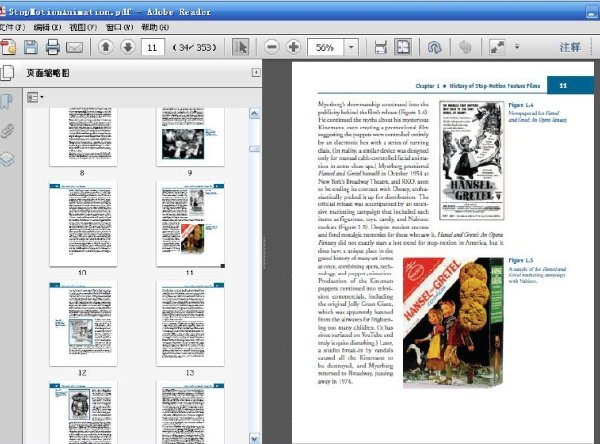Select the page 8 thumbnail

tap(83, 137)
